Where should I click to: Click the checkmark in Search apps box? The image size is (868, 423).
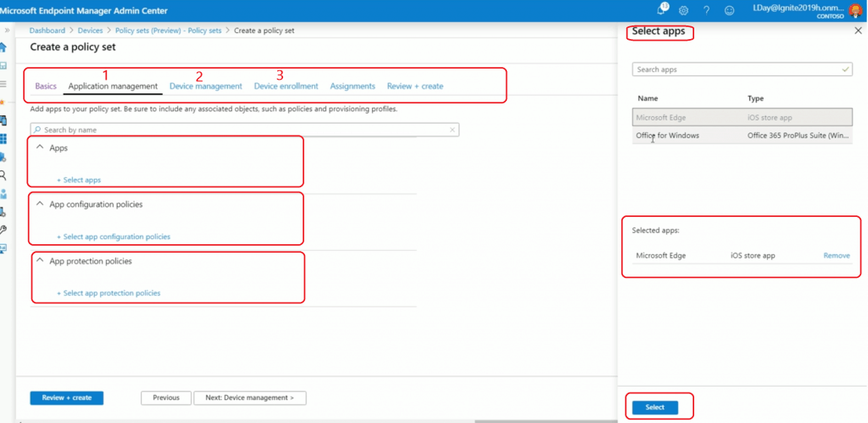point(845,70)
